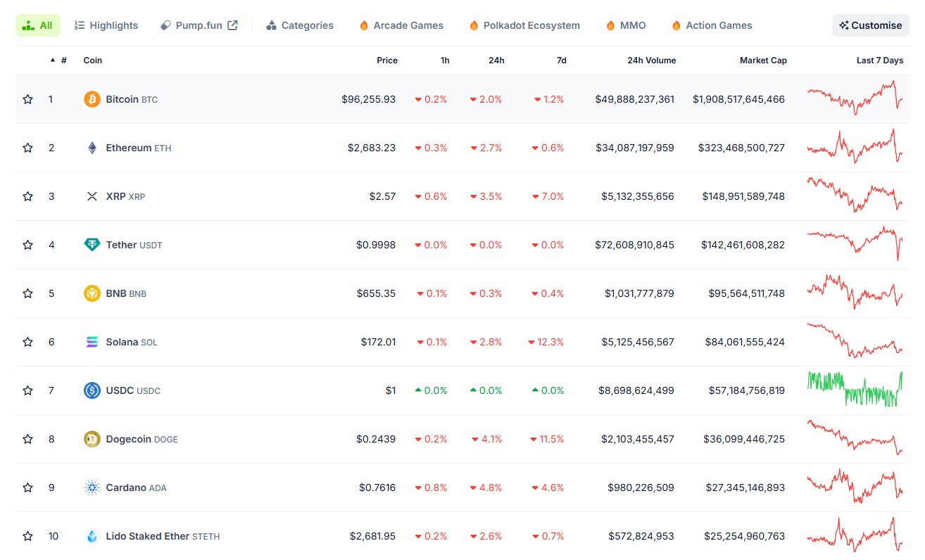Sort by 7d change column
Viewport: 925px width, 560px height.
(x=561, y=61)
